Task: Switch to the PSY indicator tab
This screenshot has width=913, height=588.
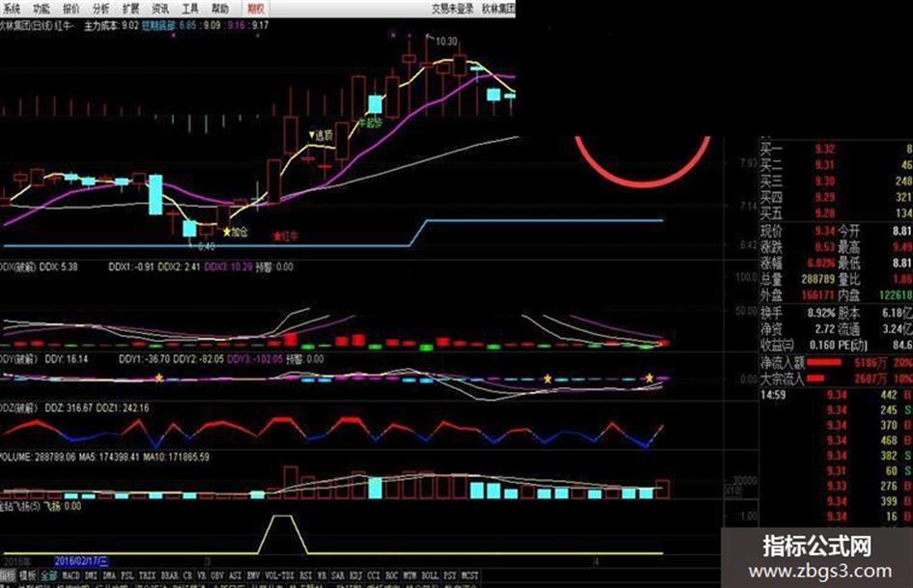Action: point(449,575)
